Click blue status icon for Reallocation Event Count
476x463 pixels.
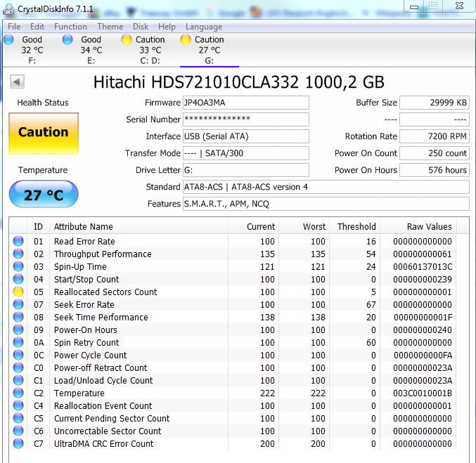coord(18,405)
